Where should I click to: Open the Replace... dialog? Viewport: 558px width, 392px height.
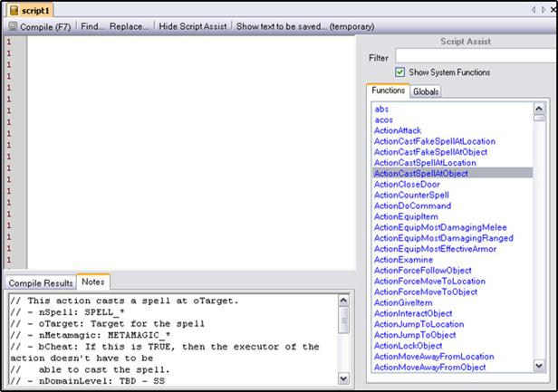(x=129, y=26)
